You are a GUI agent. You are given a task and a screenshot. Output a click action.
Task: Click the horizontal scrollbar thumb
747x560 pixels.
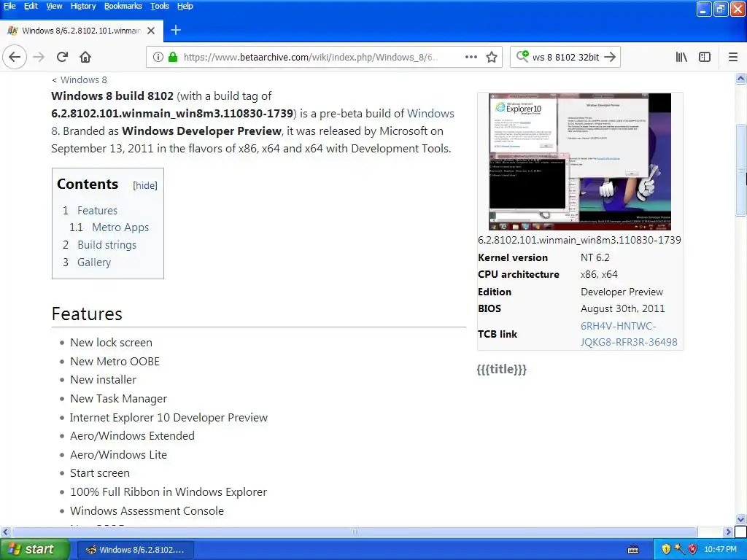point(355,532)
